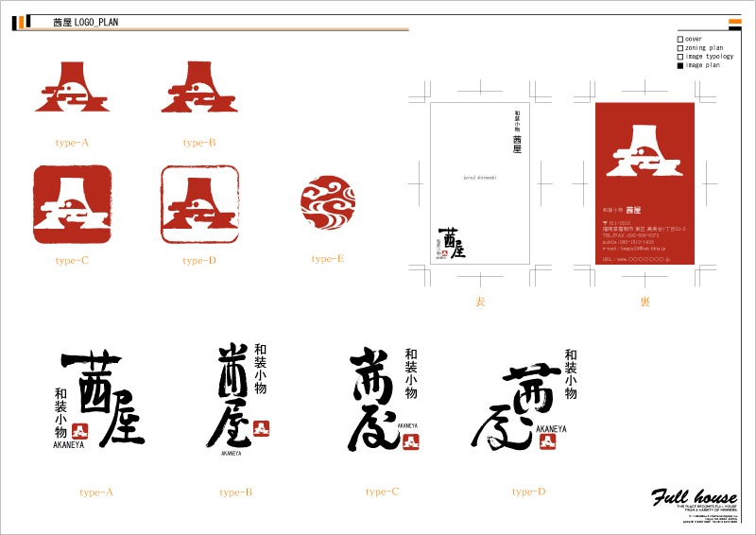The height and width of the screenshot is (535, 756).
Task: Uncheck the filled image plan checkbox
Action: pyautogui.click(x=679, y=66)
